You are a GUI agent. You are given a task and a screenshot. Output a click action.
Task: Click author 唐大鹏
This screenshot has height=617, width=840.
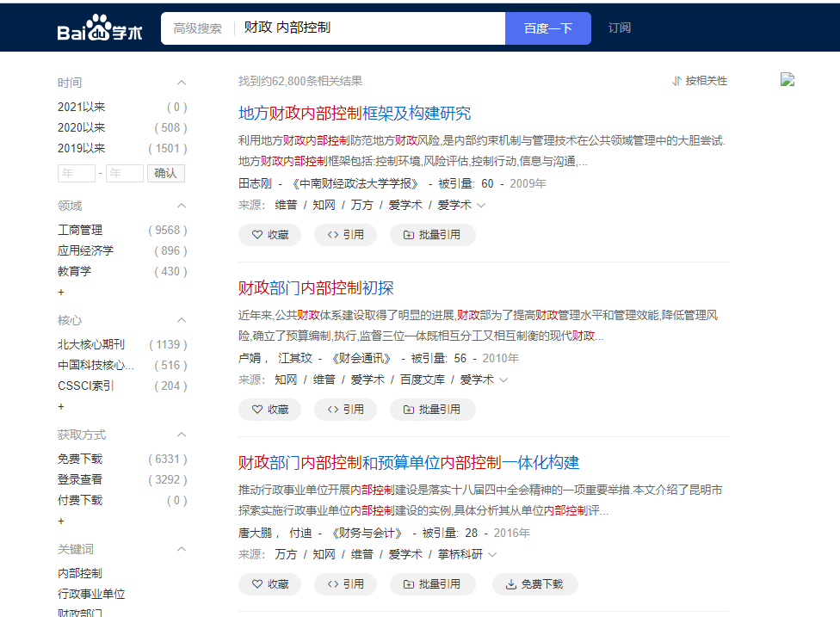(255, 533)
